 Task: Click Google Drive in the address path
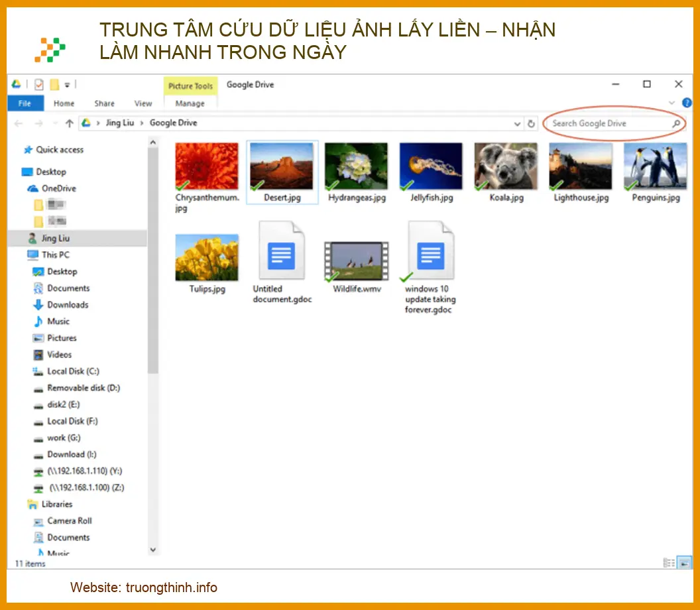[x=173, y=123]
